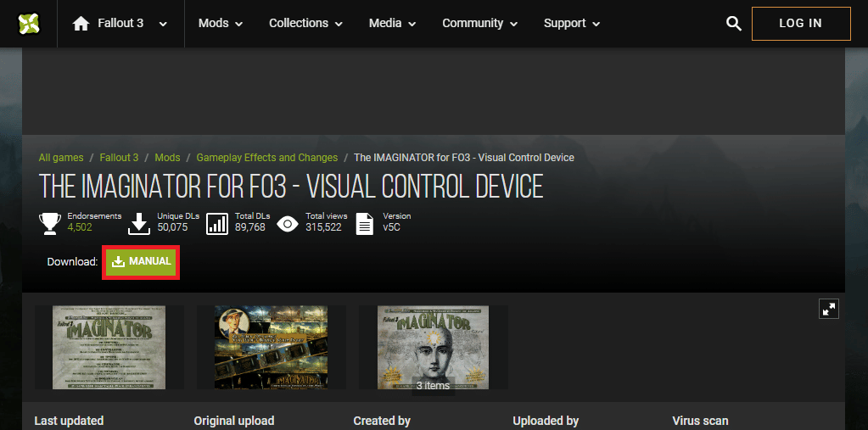The image size is (868, 430).
Task: Open the Vault Boy filmstrip thumbnail
Action: click(x=272, y=347)
